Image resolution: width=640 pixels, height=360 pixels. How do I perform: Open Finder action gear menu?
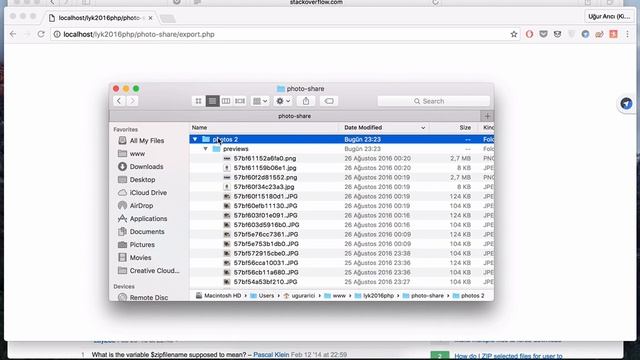(283, 101)
